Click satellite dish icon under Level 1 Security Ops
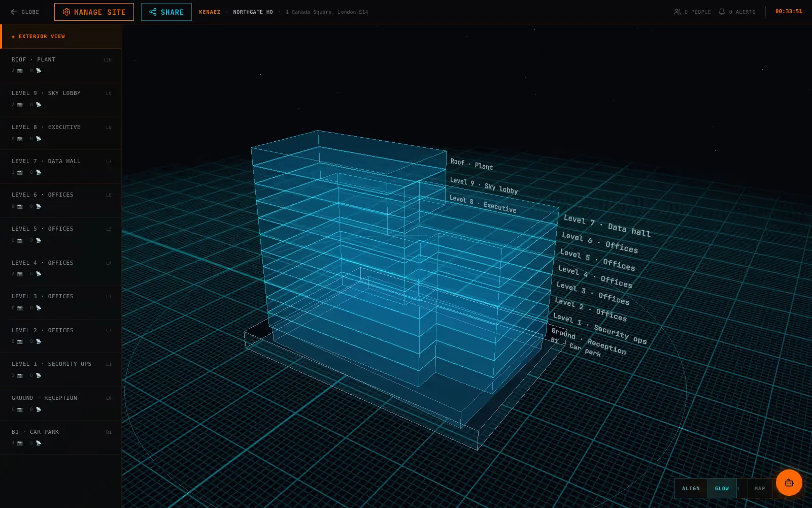 [38, 375]
